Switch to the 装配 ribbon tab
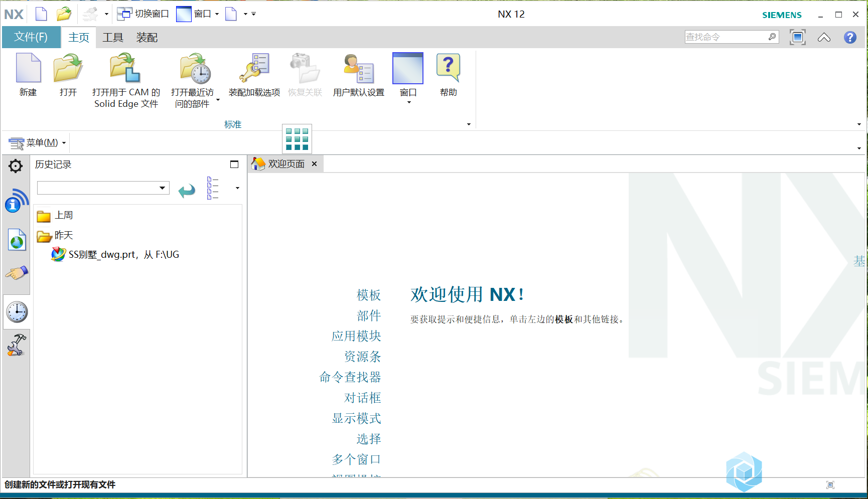 coord(147,38)
